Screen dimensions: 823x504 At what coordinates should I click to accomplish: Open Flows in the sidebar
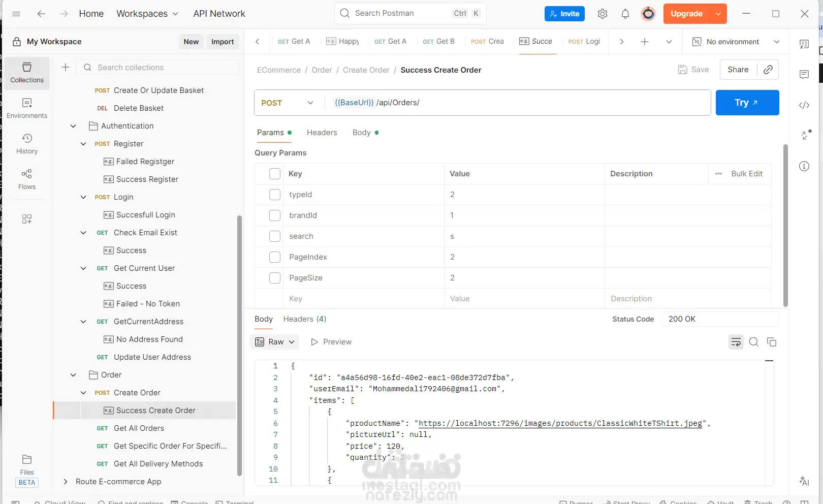pyautogui.click(x=27, y=180)
